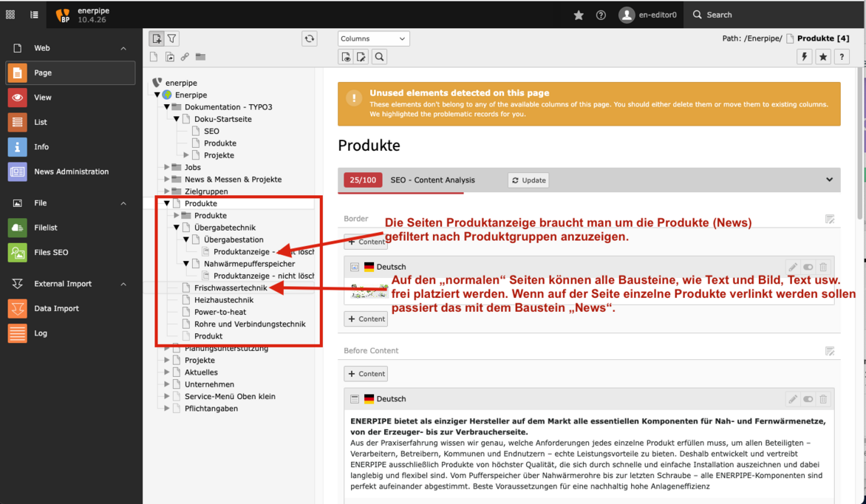Select the SEO page in the tree
Viewport: 866px width, 504px height.
tap(211, 132)
